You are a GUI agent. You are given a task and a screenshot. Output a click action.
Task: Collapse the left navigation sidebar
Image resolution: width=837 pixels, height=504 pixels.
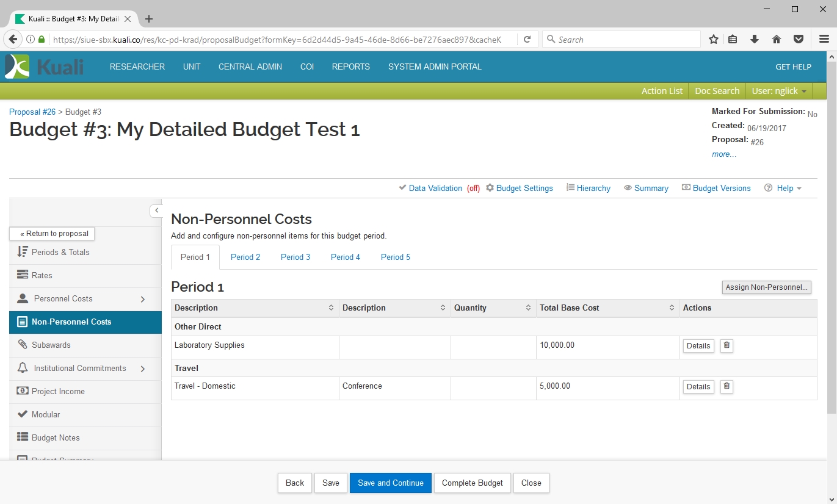pyautogui.click(x=156, y=211)
